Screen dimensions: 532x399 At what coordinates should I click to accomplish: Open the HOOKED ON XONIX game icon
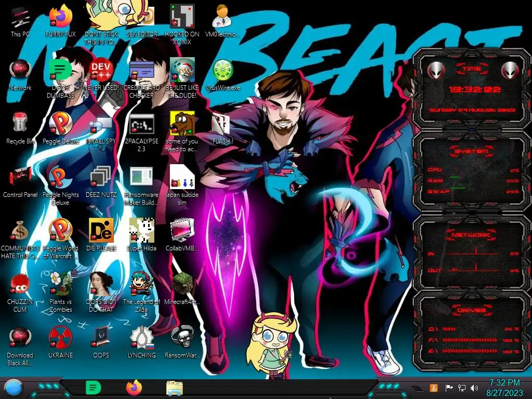coord(182,24)
